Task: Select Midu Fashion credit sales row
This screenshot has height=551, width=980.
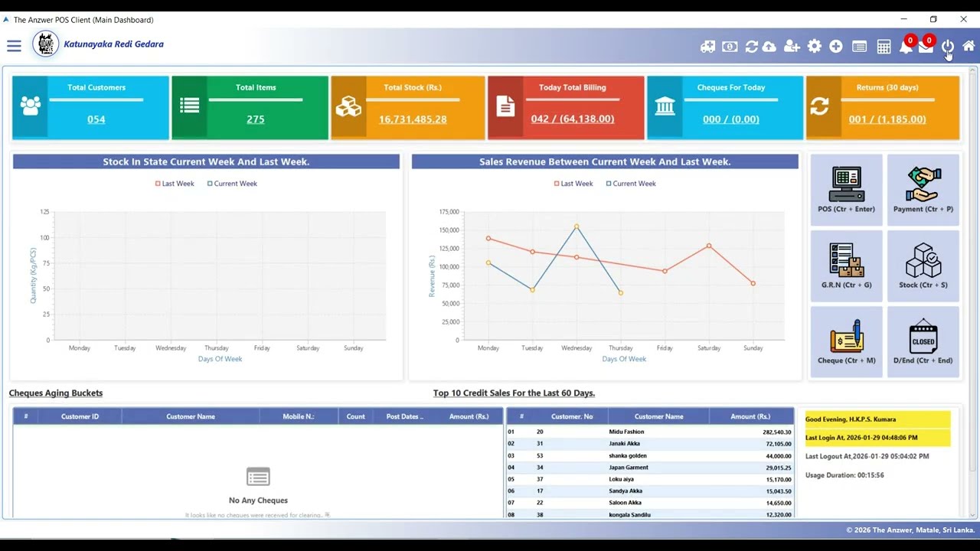Action: point(650,432)
